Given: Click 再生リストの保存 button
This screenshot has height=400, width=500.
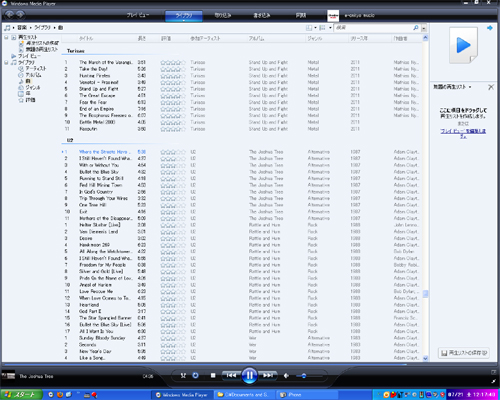Looking at the screenshot, I should 464,353.
